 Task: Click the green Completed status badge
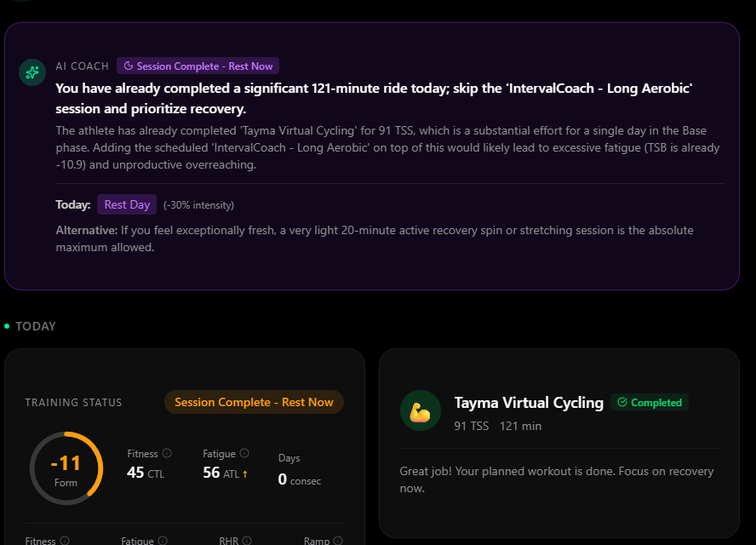click(650, 403)
